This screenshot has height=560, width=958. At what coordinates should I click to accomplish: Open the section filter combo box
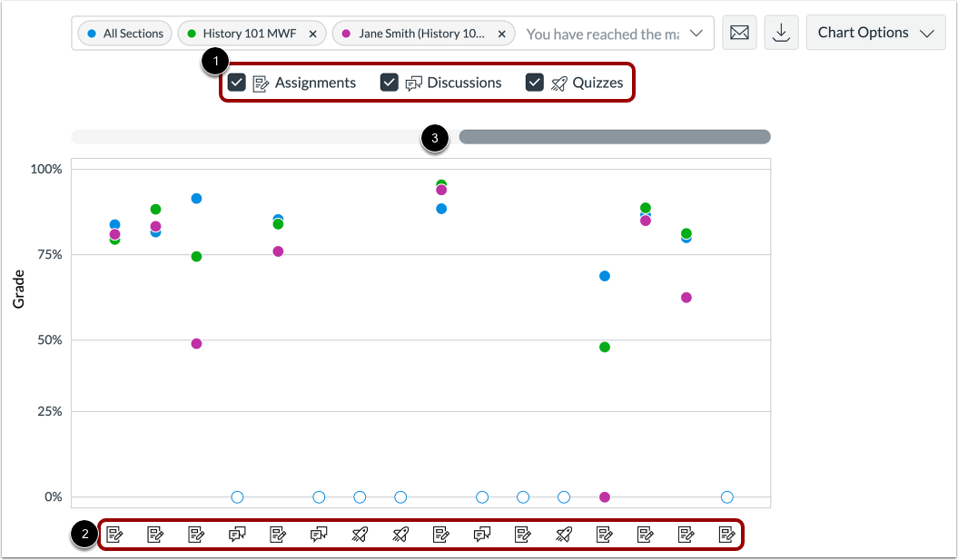[x=608, y=34]
